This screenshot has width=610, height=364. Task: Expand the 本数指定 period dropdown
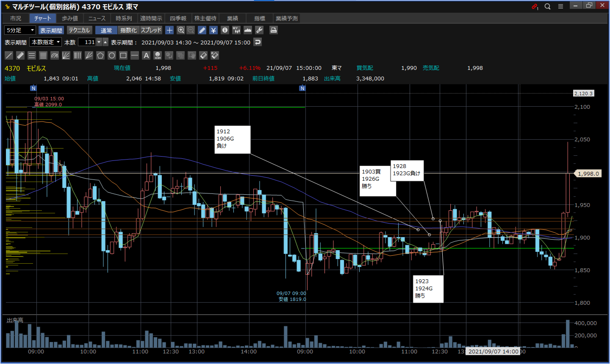tap(45, 42)
